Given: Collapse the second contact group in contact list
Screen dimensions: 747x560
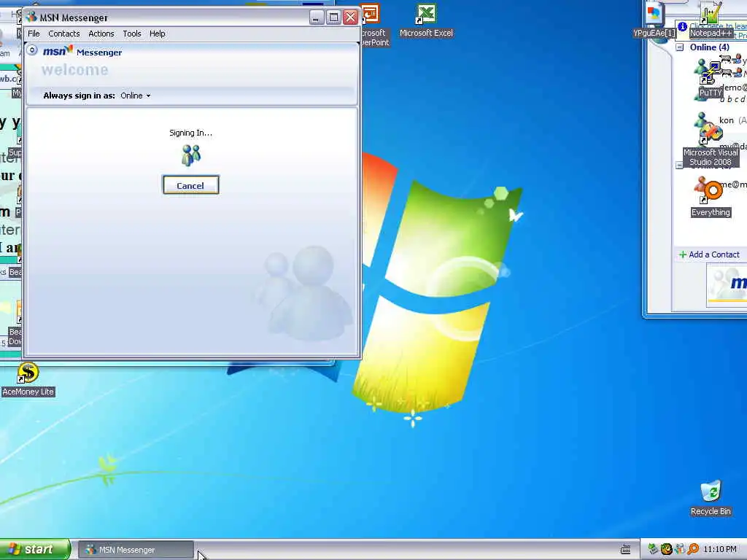Looking at the screenshot, I should [679, 166].
